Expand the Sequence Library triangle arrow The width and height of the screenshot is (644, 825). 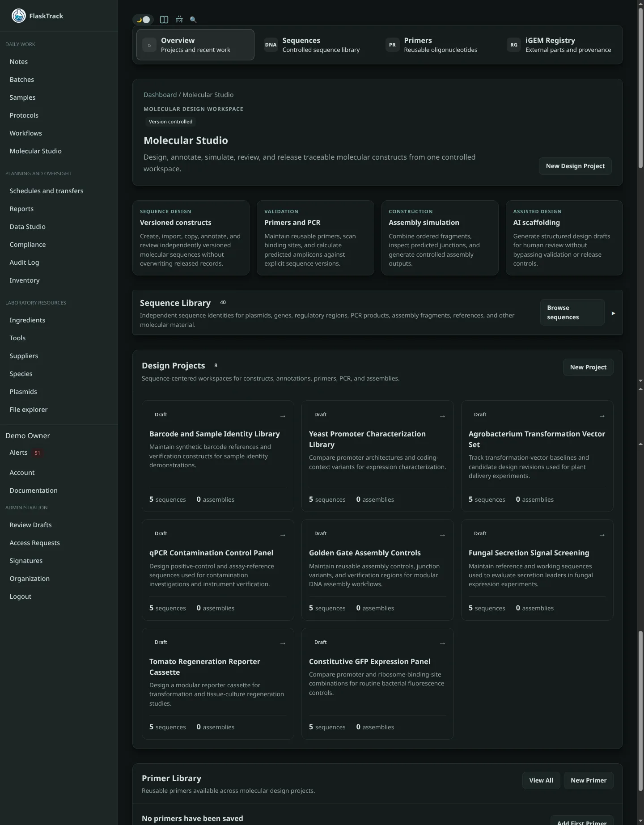coord(613,313)
